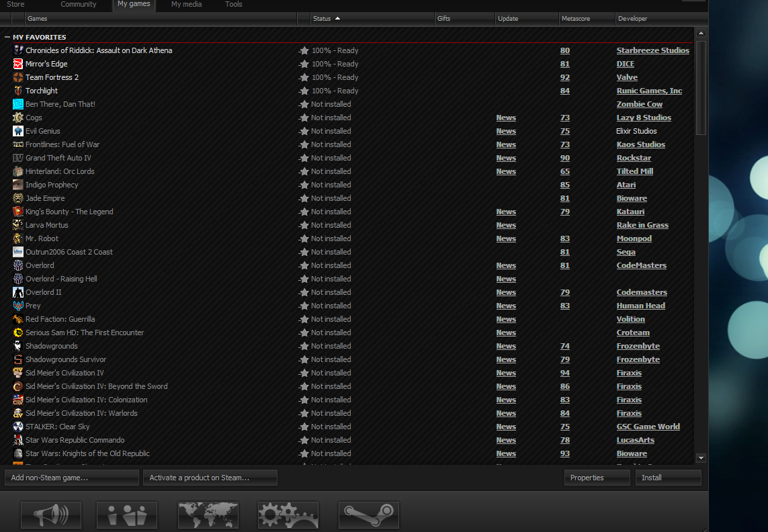Toggle favorite star for King's Bounty - The Legend

pyautogui.click(x=304, y=212)
